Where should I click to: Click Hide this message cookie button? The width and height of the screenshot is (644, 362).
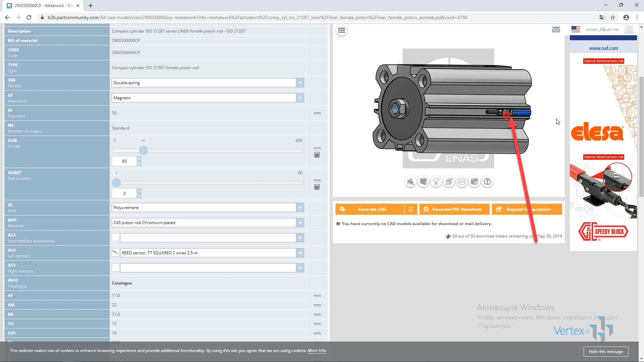click(x=606, y=352)
